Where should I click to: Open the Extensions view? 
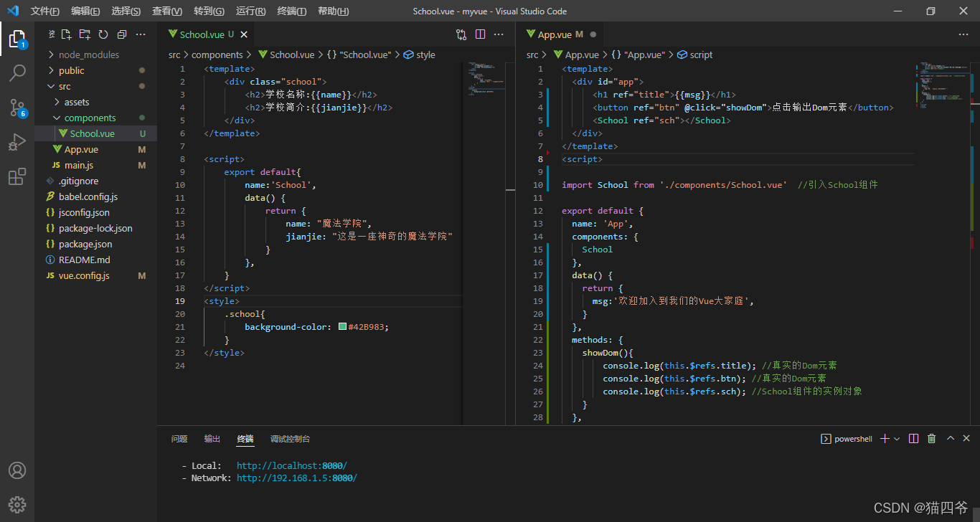pos(17,177)
